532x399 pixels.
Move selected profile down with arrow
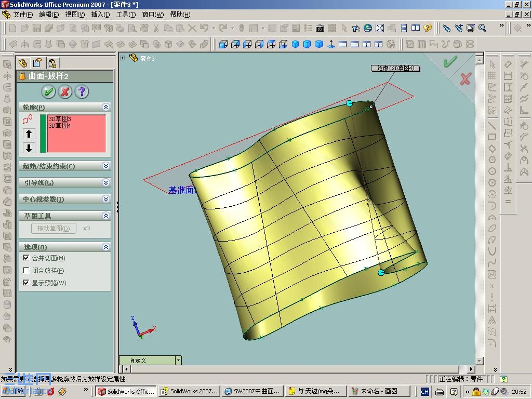(x=29, y=148)
